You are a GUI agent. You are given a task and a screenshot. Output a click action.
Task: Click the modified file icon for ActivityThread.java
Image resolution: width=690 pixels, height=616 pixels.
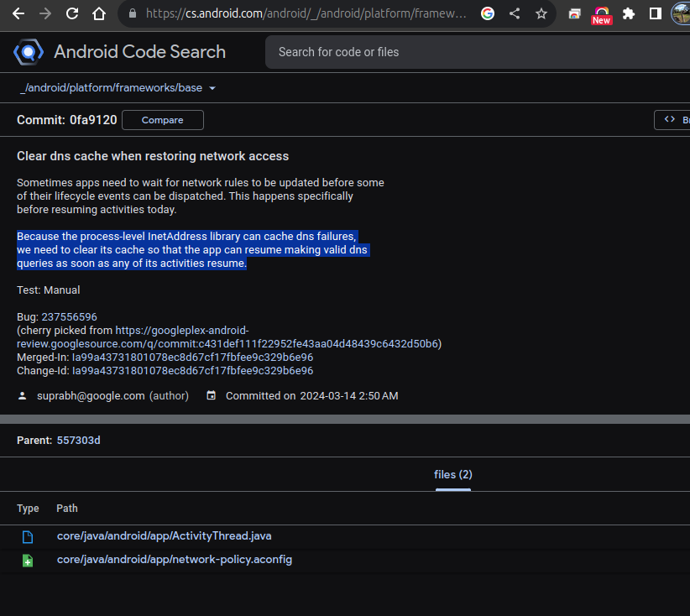click(x=28, y=537)
